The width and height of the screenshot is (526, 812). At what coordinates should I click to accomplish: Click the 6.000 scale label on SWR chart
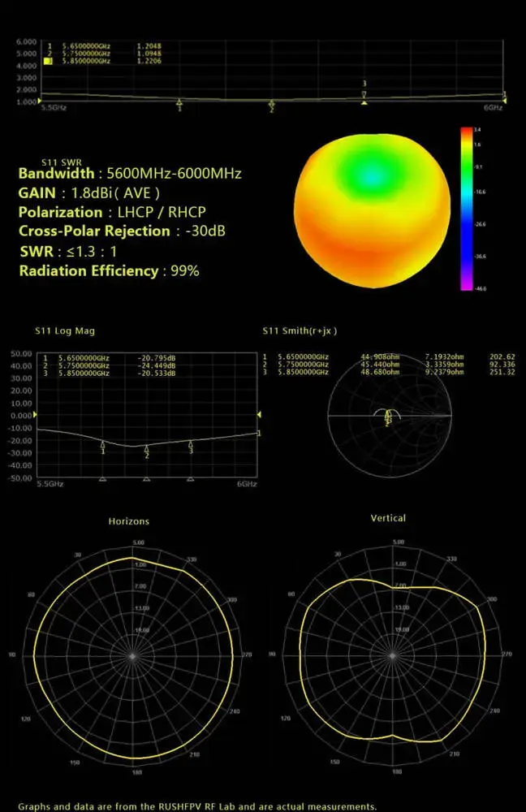pos(27,41)
